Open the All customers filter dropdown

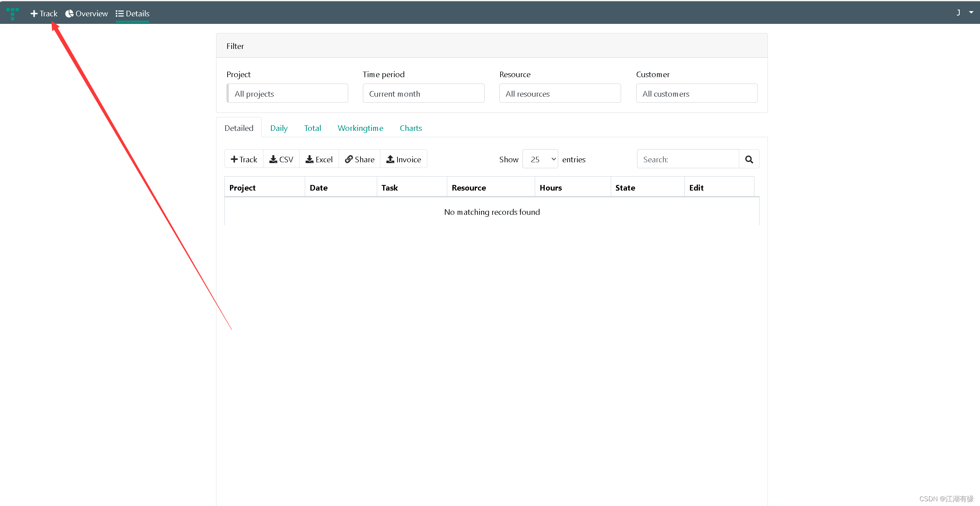point(696,93)
